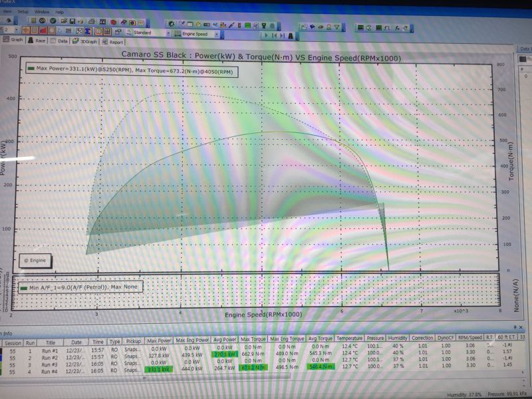The image size is (532, 399).
Task: Switch to the Race tab
Action: coord(37,41)
